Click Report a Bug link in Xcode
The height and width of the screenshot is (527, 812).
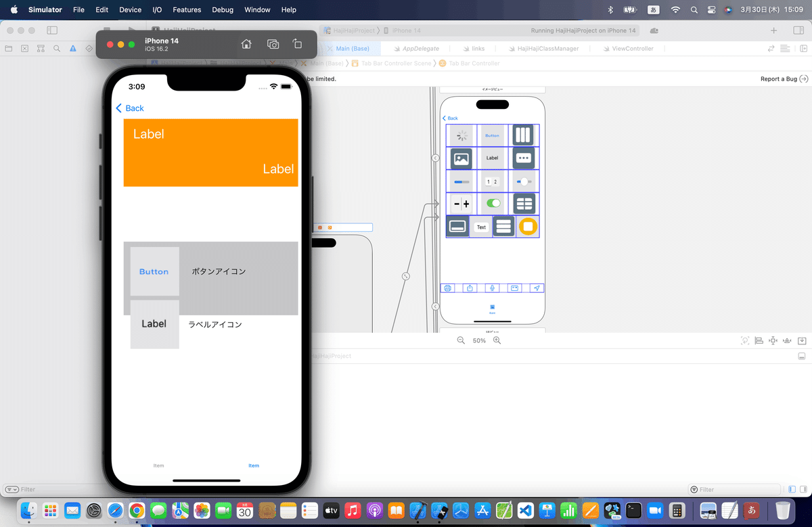click(784, 78)
